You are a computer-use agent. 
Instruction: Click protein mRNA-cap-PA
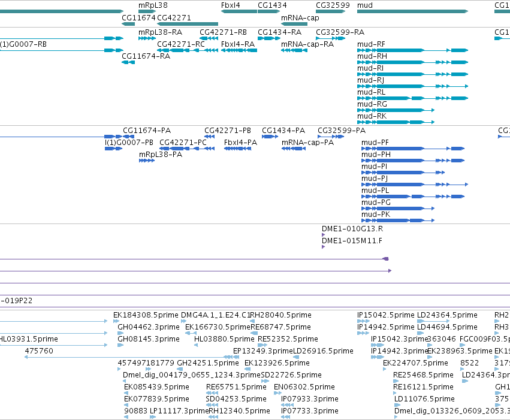pyautogui.click(x=307, y=143)
